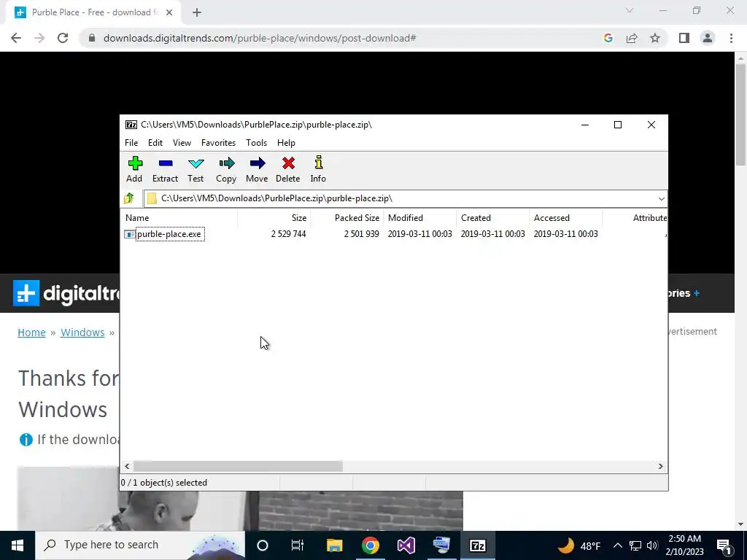Click the Attributes column header
The width and height of the screenshot is (747, 560).
[x=635, y=218]
